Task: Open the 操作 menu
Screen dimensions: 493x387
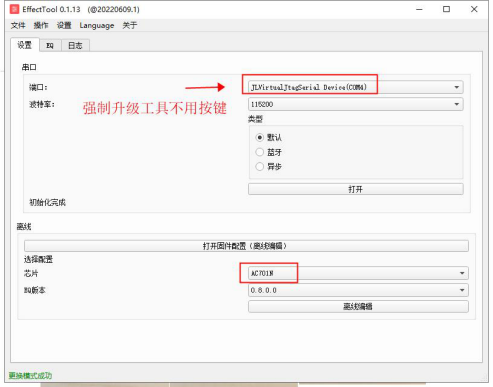Action: tap(41, 25)
